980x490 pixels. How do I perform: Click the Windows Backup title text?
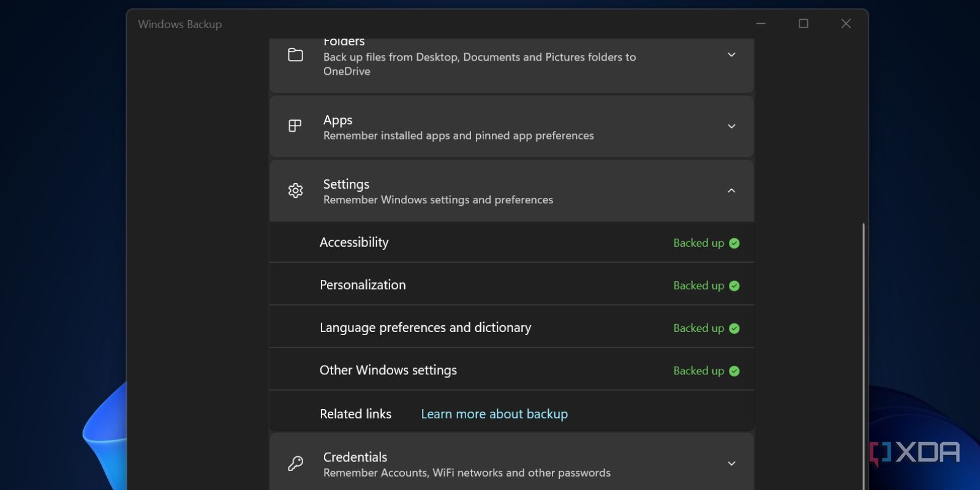pos(179,24)
